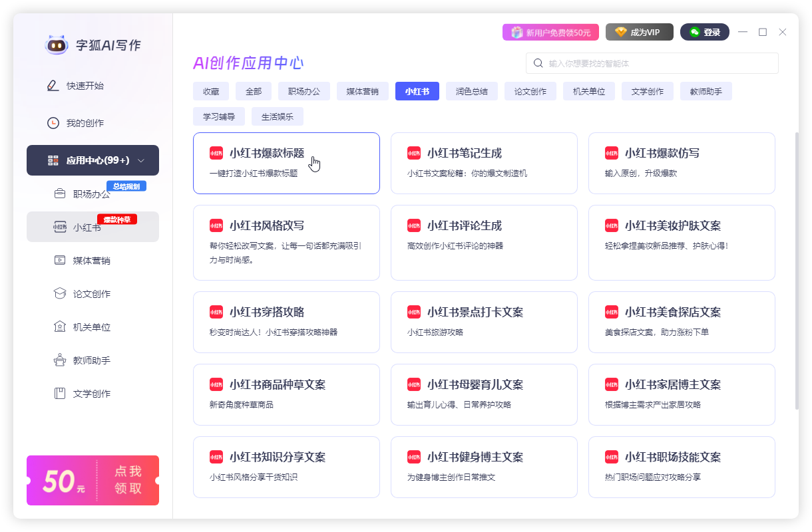The height and width of the screenshot is (532, 812).
Task: Click the pen icon beside 快速开始
Action: click(53, 86)
